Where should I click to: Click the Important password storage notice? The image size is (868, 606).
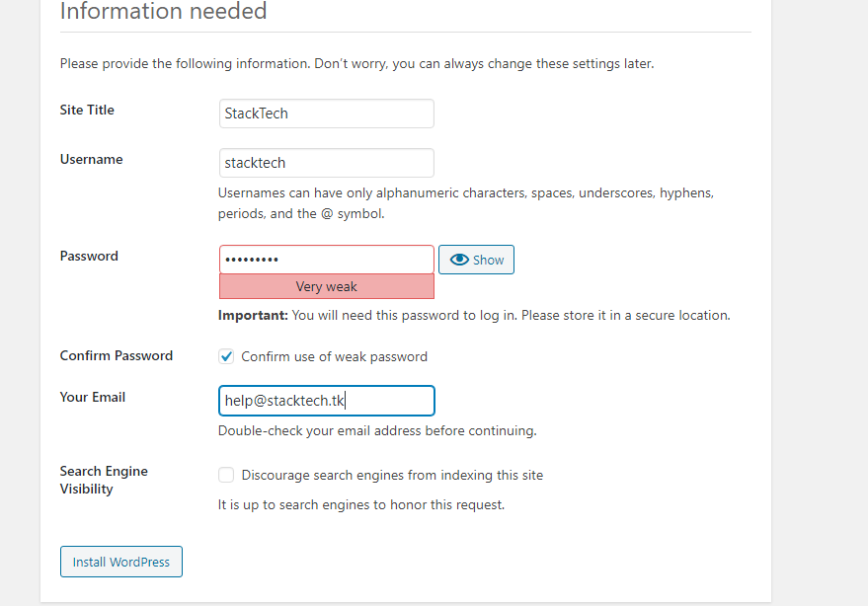474,316
